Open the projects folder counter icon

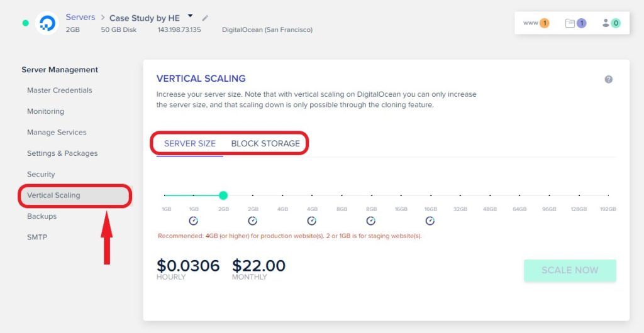coord(575,23)
